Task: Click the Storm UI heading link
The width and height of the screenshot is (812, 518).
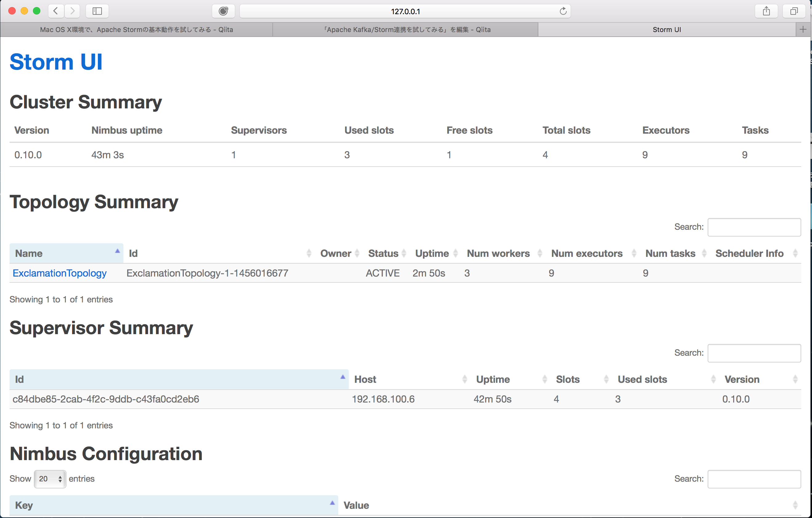Action: click(x=56, y=62)
